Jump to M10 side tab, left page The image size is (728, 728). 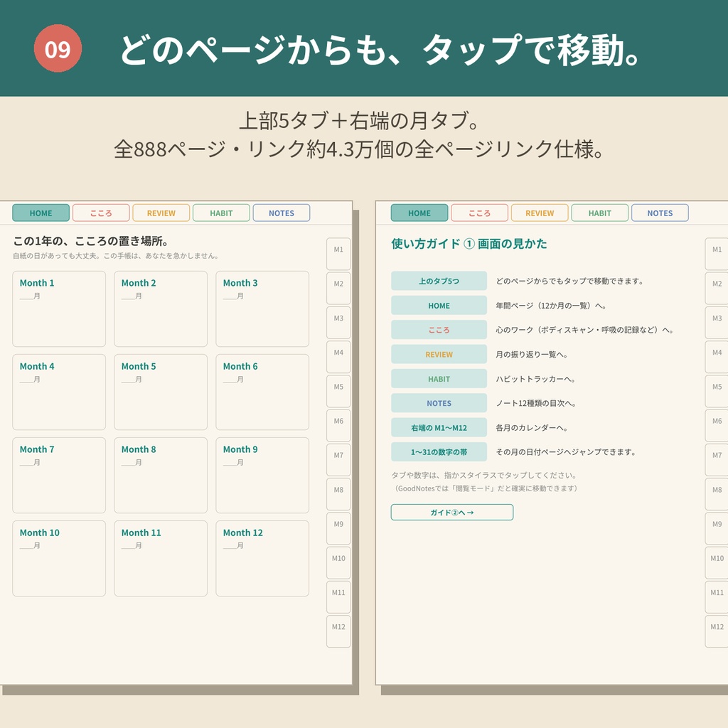(338, 563)
